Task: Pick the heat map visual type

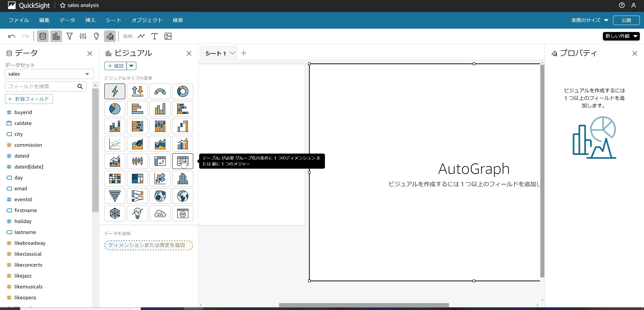Action: click(115, 179)
